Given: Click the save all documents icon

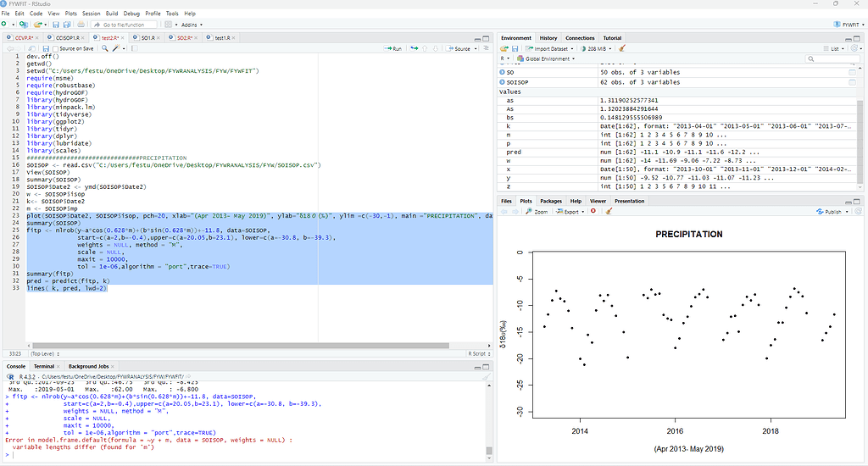Looking at the screenshot, I should pyautogui.click(x=66, y=25).
